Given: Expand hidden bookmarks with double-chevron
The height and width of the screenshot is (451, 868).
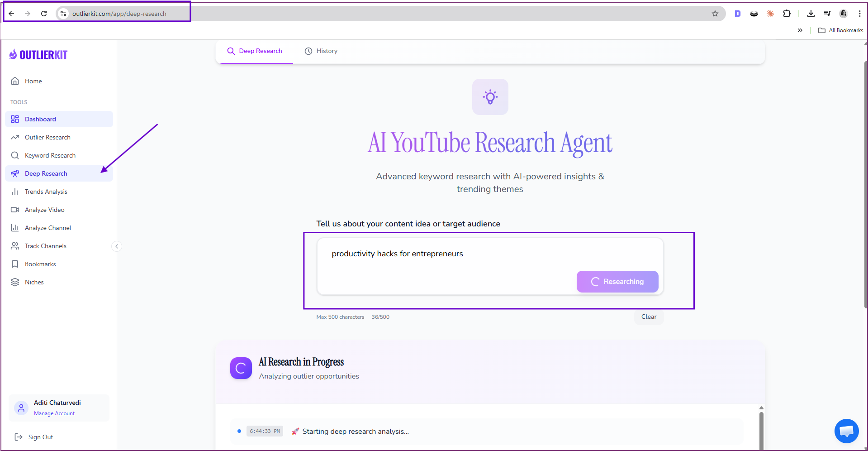Looking at the screenshot, I should point(800,30).
